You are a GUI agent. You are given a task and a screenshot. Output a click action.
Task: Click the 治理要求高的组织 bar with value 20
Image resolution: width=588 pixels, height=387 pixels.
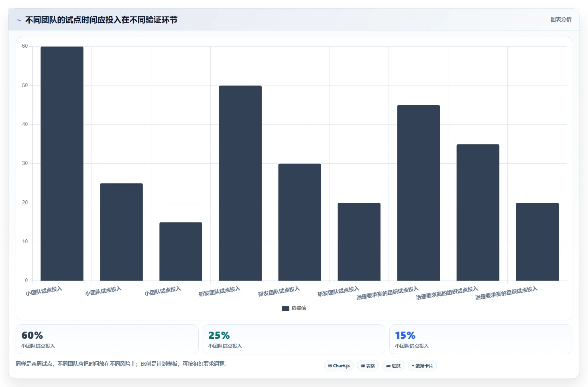[537, 242]
